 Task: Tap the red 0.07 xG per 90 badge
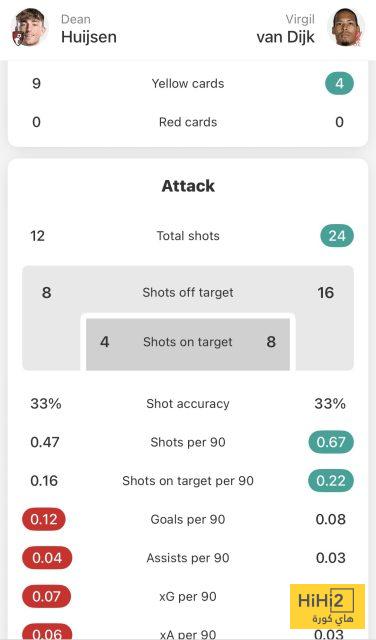tap(46, 596)
